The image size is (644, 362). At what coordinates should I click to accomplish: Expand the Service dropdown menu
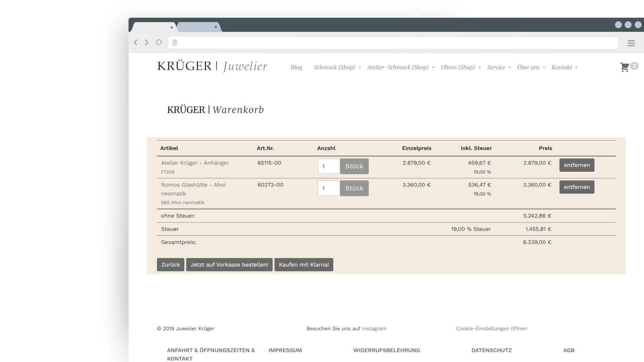pyautogui.click(x=499, y=67)
